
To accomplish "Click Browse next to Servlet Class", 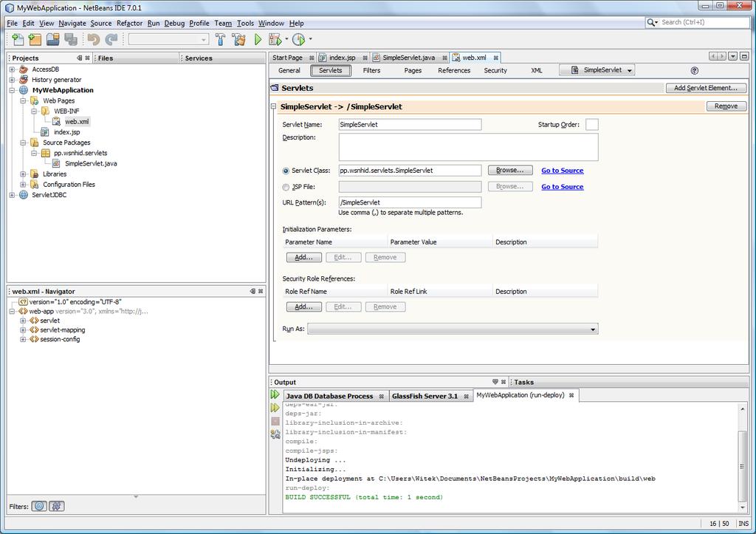I will pyautogui.click(x=510, y=171).
